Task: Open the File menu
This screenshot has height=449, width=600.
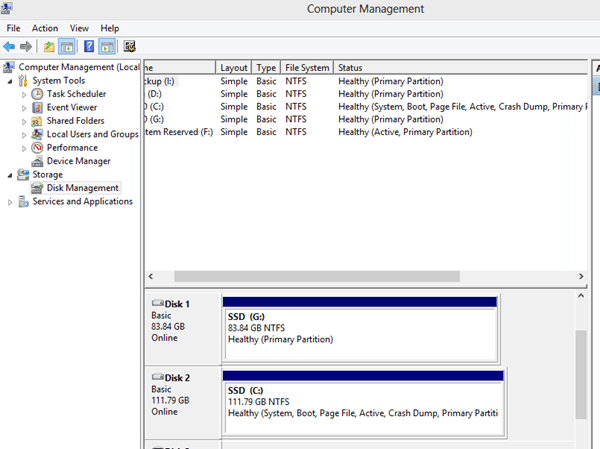Action: (x=13, y=28)
